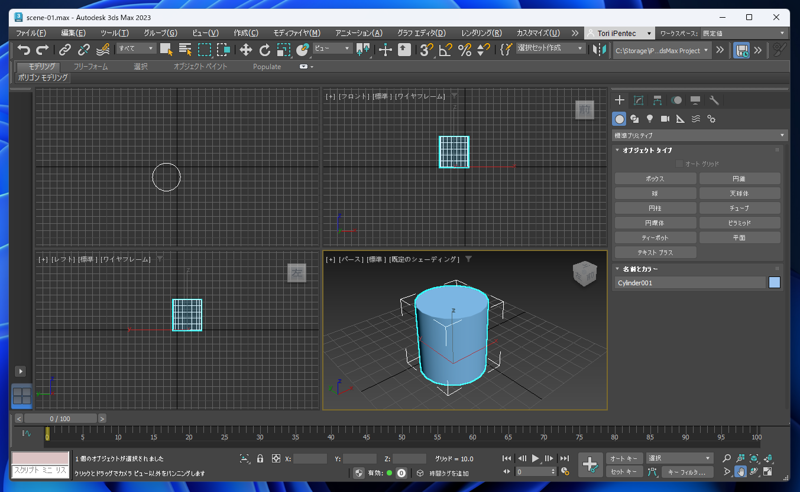
Task: Open the 編集(E) menu
Action: click(x=73, y=33)
